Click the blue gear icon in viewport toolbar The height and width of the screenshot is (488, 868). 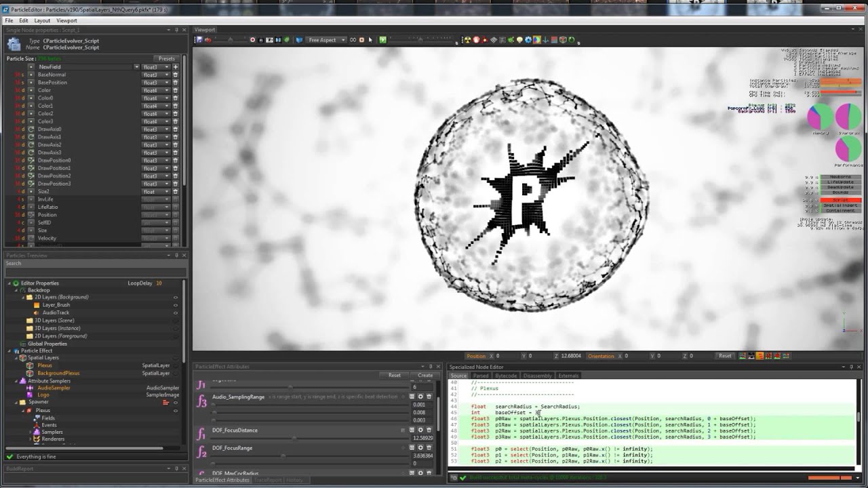(528, 40)
